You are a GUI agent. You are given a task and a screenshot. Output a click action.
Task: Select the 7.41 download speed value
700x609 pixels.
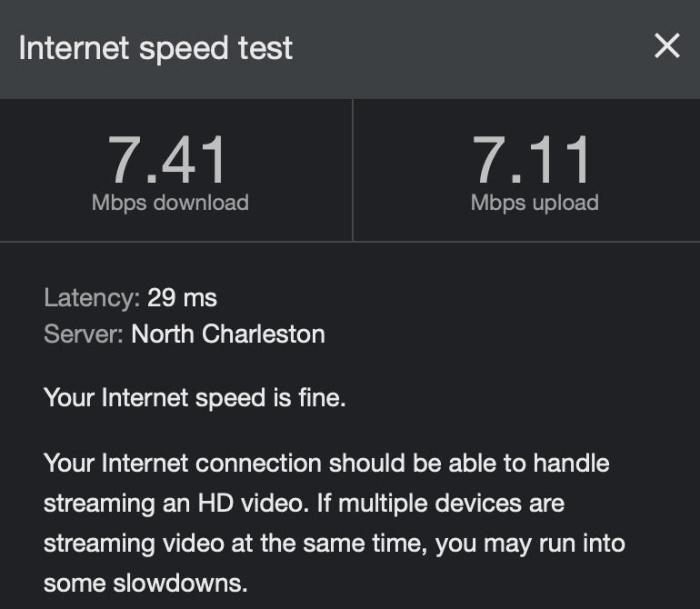[x=169, y=159]
